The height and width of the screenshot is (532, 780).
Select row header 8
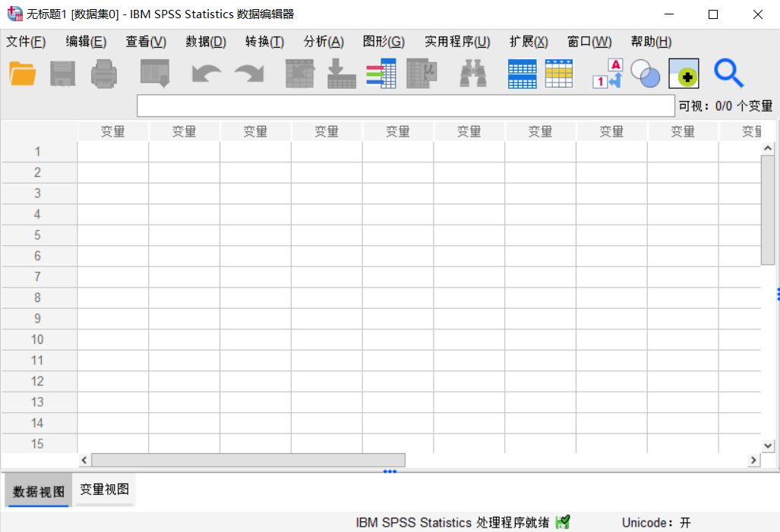(39, 297)
